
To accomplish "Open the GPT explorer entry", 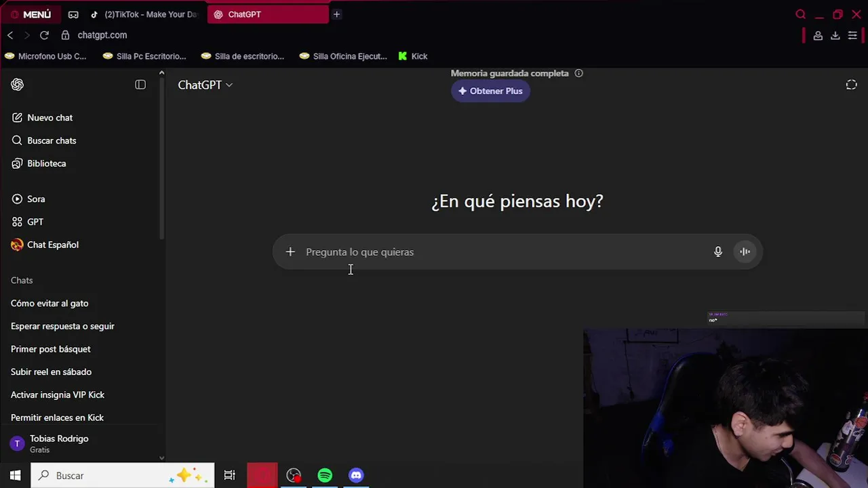I will 27,222.
